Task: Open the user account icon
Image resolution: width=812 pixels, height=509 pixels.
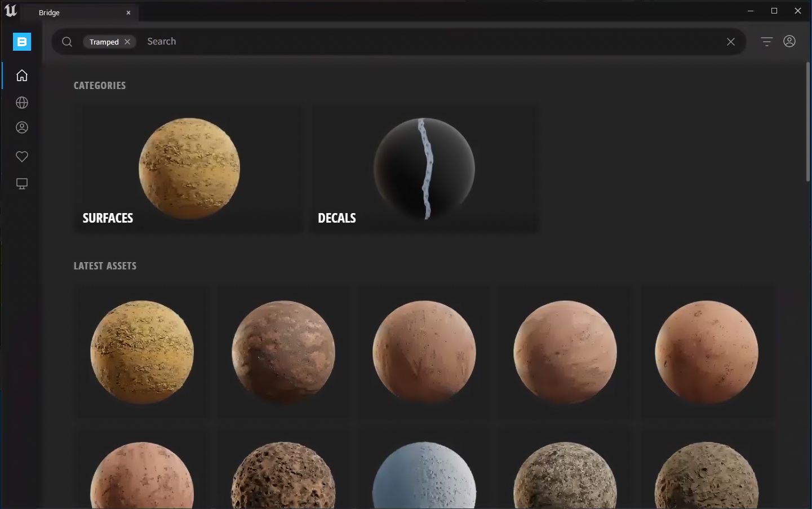Action: click(789, 41)
